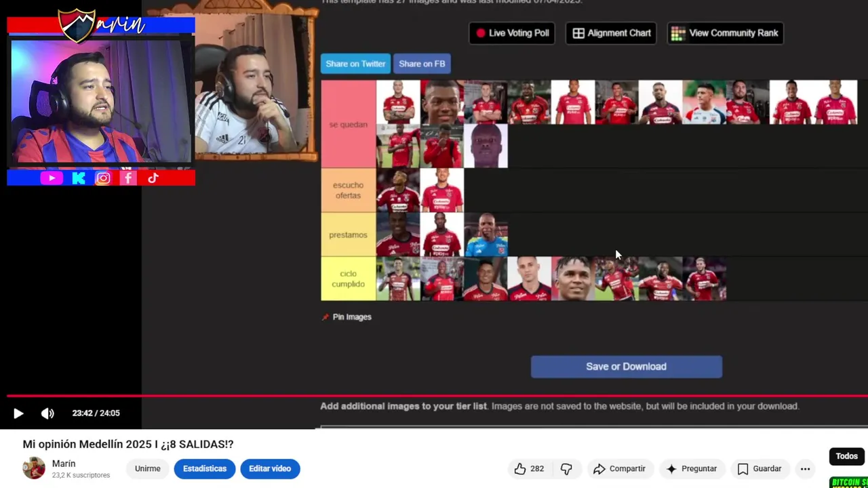Select first player photo in se quedan row
Image resolution: width=868 pixels, height=488 pixels.
click(398, 102)
